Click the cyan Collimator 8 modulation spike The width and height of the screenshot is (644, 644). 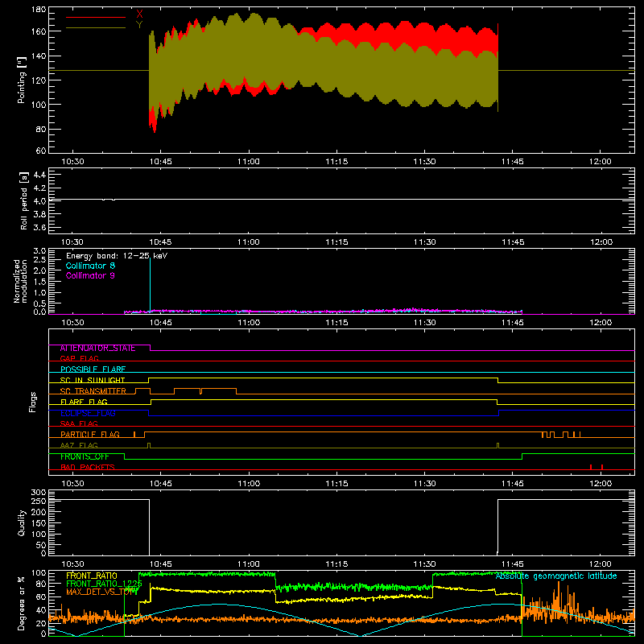tap(151, 284)
